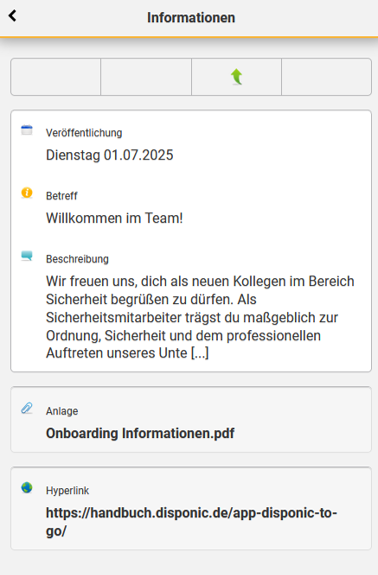
Task: Open the Onboarding Informationen.pdf attachment
Action: [140, 433]
